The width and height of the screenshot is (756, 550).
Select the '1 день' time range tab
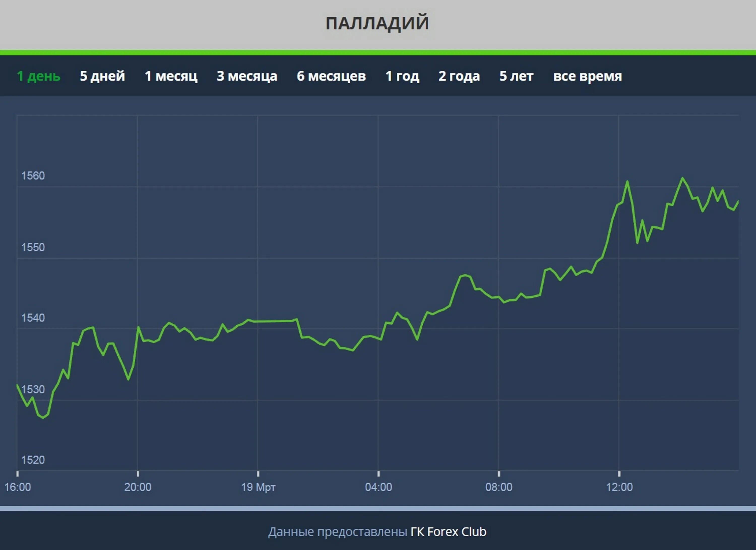[39, 76]
